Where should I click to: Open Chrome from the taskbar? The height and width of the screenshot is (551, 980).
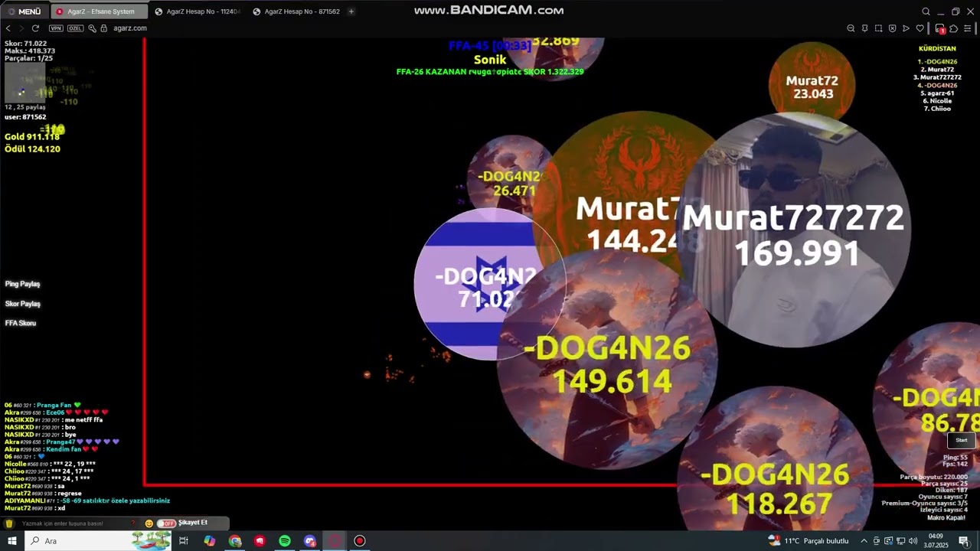coord(235,541)
